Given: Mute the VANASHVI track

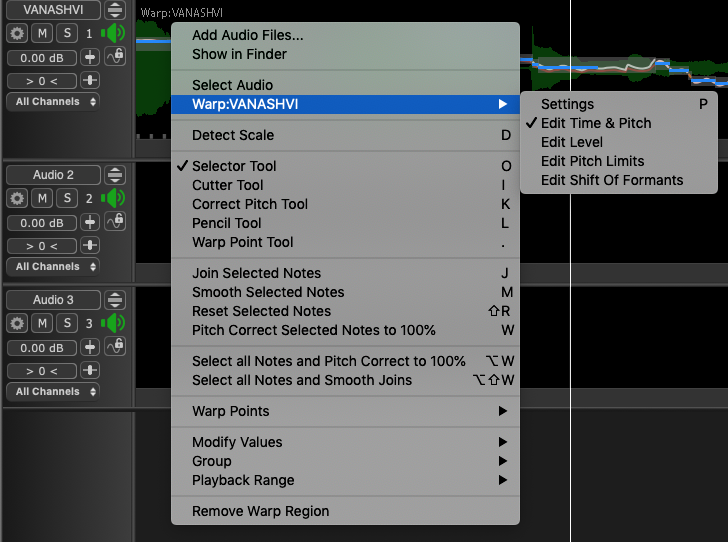Looking at the screenshot, I should pos(42,34).
